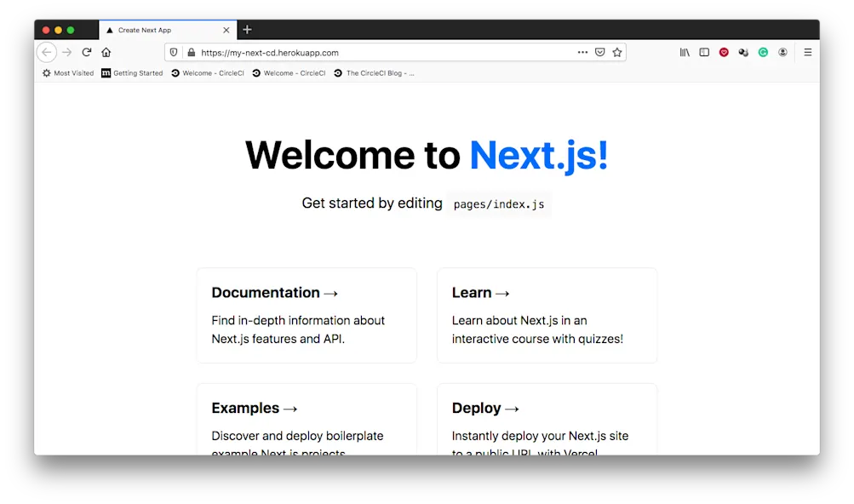Open the Firefox account profile icon

coord(782,52)
